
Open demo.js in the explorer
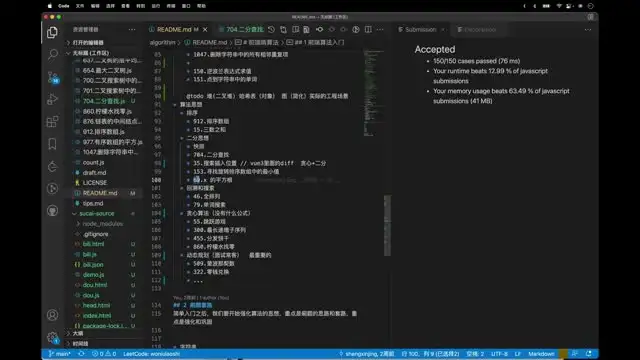click(93, 275)
